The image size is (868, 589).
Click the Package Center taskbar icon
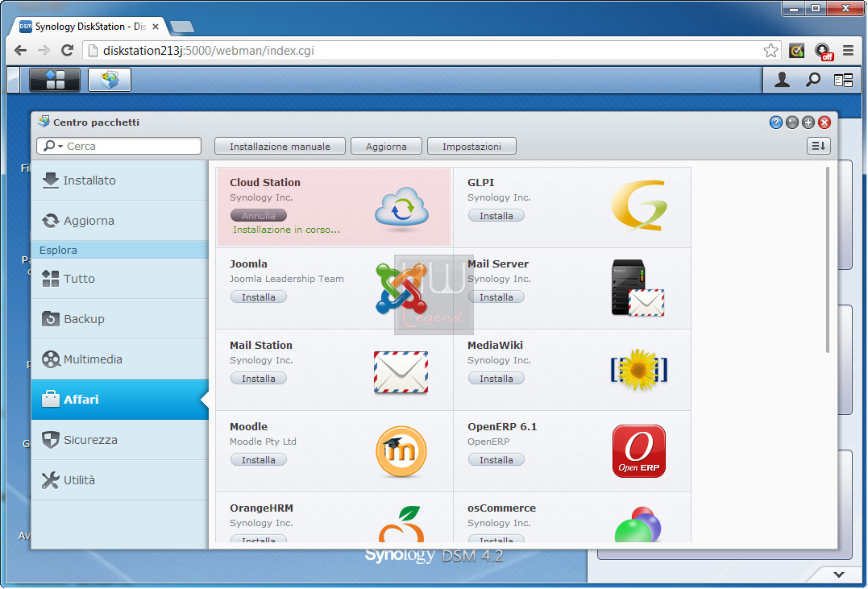(109, 80)
